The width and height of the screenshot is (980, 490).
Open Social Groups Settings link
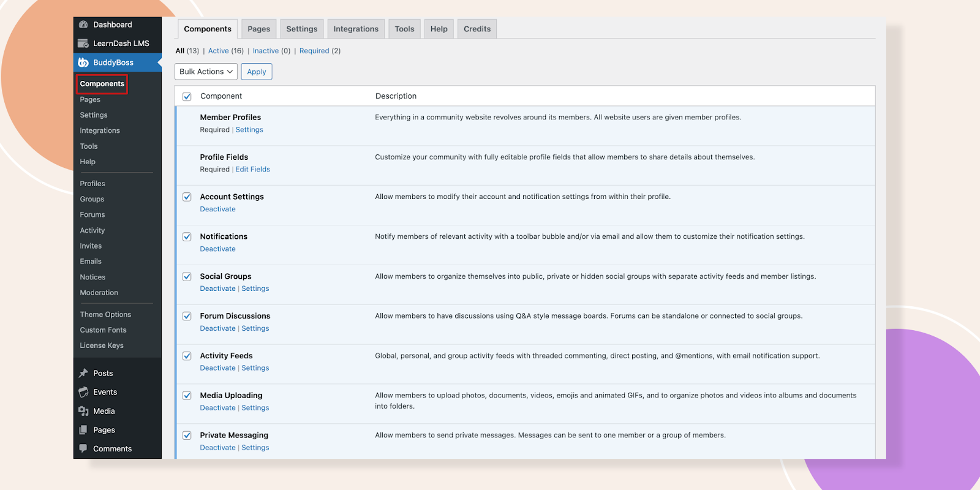pyautogui.click(x=255, y=288)
